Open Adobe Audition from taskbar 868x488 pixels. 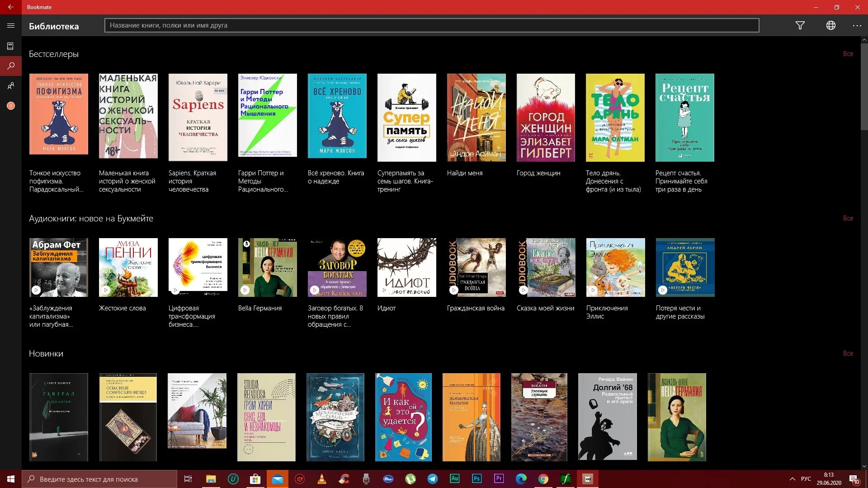click(x=455, y=479)
